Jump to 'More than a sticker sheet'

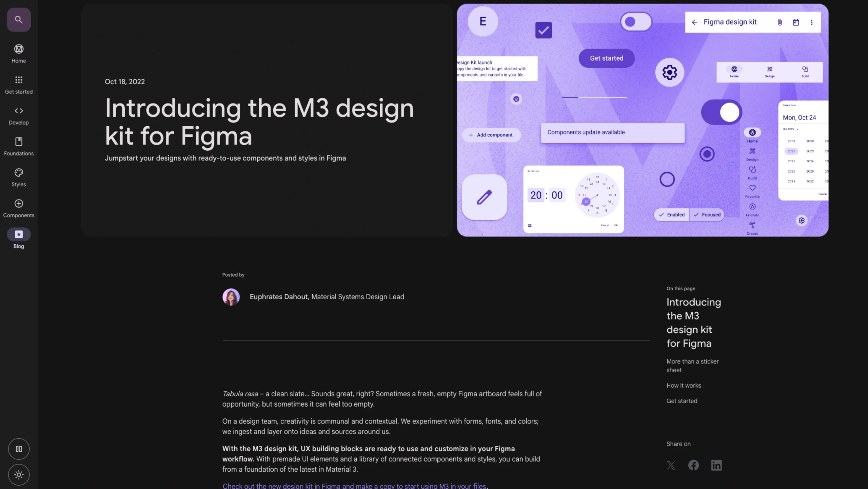pos(692,366)
